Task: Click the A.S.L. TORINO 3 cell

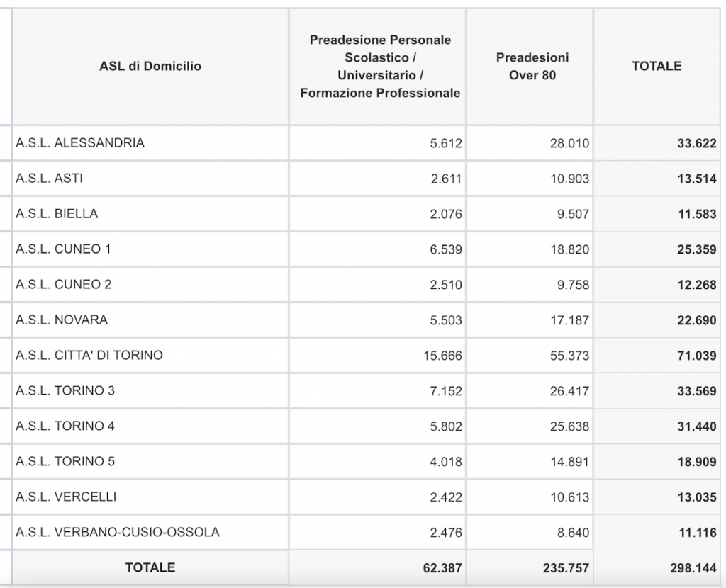Action: (x=150, y=391)
